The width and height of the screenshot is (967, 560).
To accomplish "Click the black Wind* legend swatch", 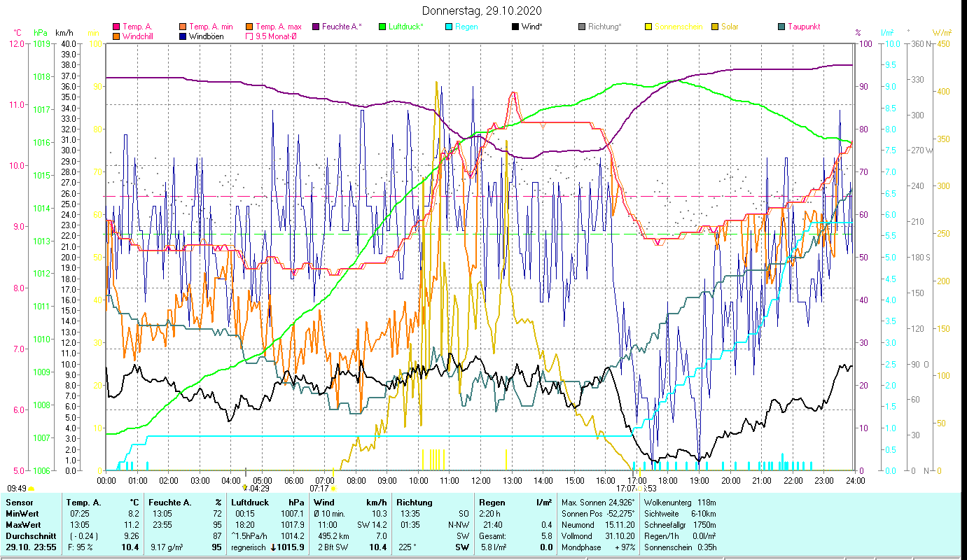I will coord(515,27).
